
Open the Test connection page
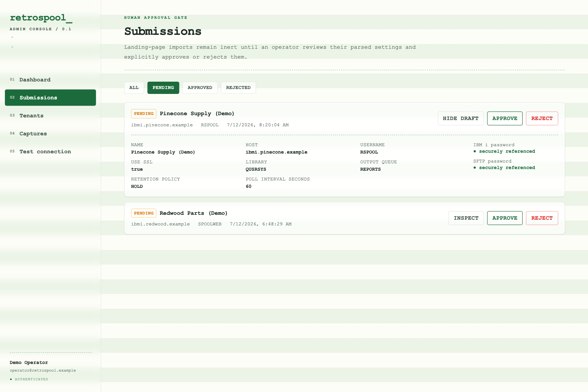click(50, 152)
